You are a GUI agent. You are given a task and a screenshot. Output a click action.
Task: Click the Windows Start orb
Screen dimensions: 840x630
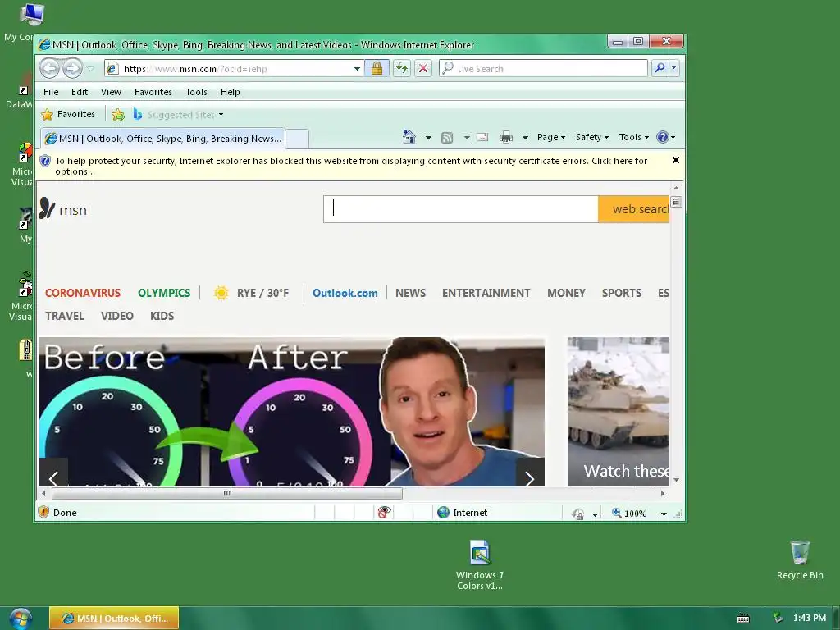click(x=21, y=619)
